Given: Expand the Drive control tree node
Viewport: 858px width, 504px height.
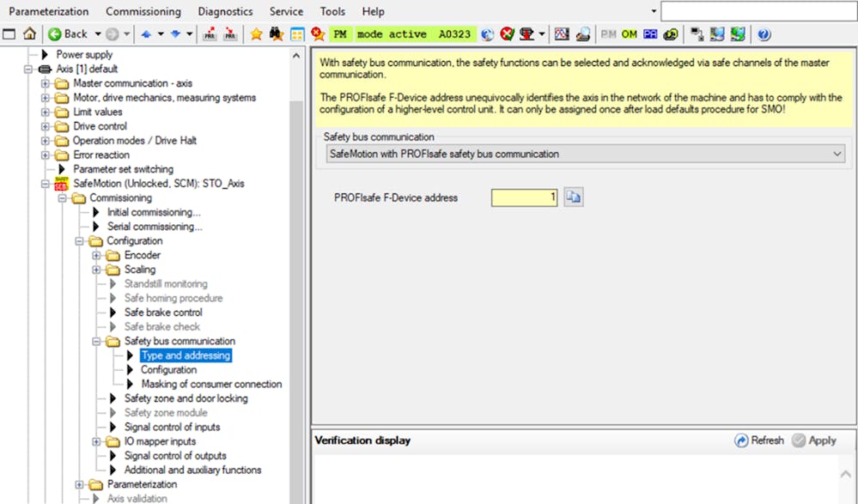Looking at the screenshot, I should coord(46,126).
